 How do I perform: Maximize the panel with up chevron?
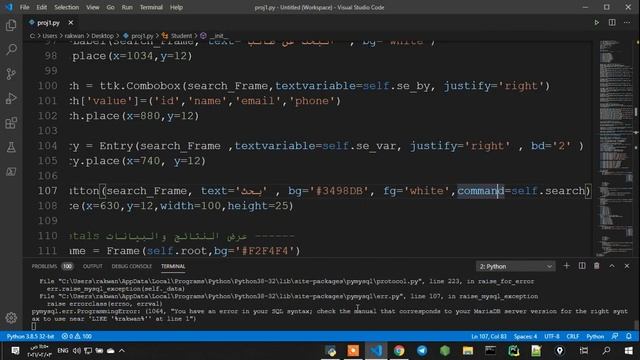612,266
